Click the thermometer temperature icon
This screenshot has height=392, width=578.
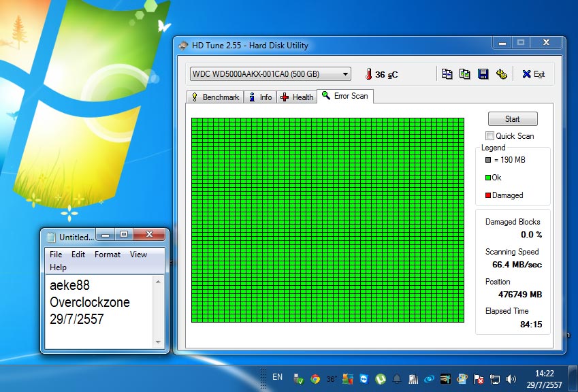pos(368,74)
